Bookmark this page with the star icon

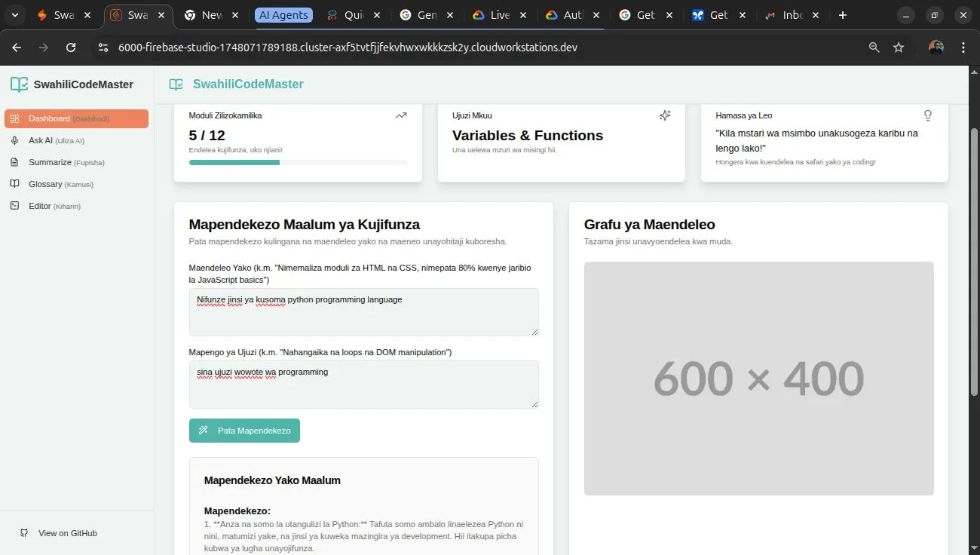899,48
